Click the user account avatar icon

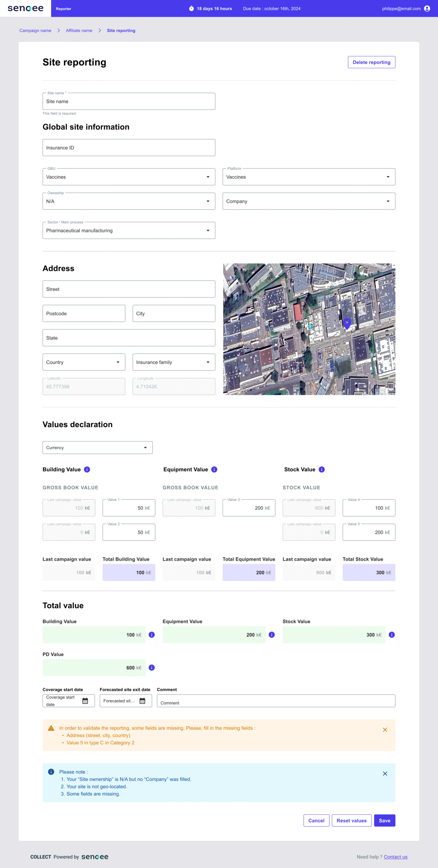pyautogui.click(x=427, y=8)
